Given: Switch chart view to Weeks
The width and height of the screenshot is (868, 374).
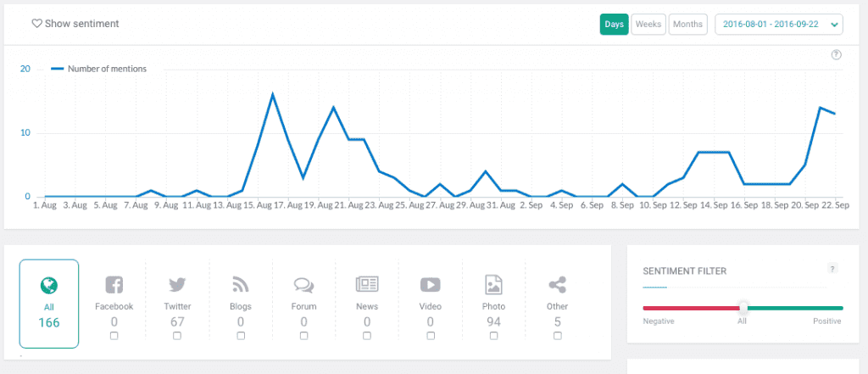Looking at the screenshot, I should coord(648,25).
